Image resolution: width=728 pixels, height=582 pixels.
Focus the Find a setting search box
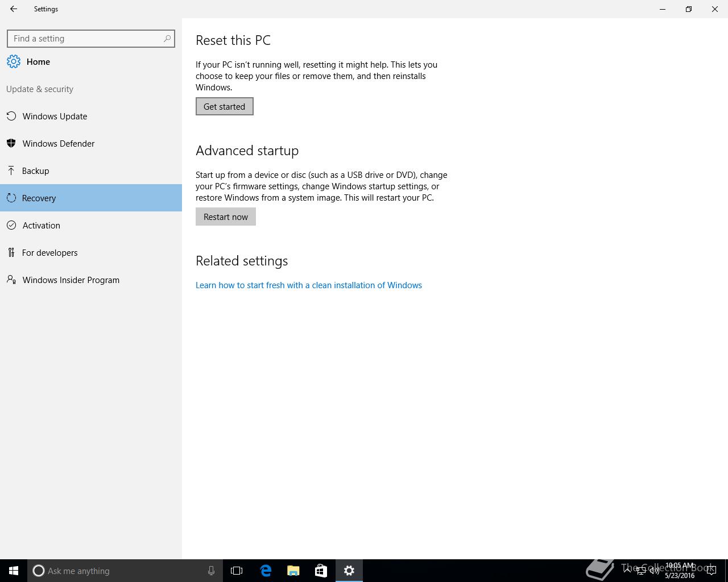tap(91, 39)
